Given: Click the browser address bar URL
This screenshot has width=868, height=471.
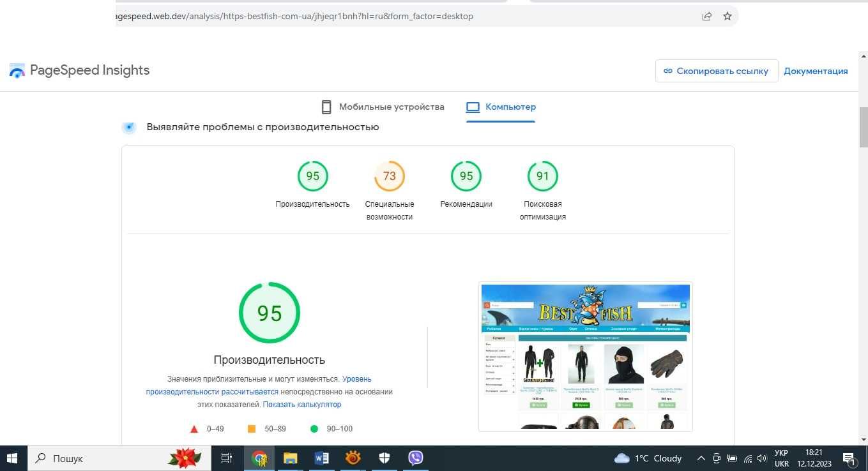Looking at the screenshot, I should tap(294, 16).
